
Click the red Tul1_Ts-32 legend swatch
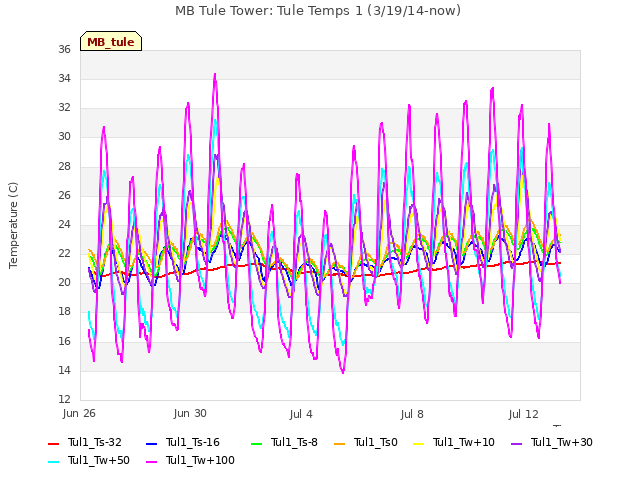(53, 444)
